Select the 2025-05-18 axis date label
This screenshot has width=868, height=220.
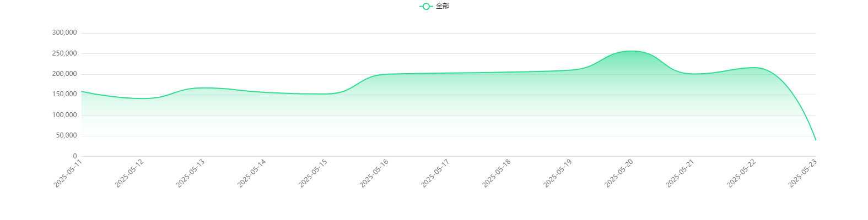click(x=496, y=173)
